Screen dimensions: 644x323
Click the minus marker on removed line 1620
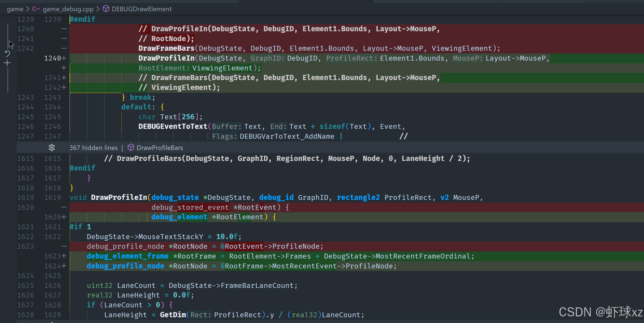[64, 207]
